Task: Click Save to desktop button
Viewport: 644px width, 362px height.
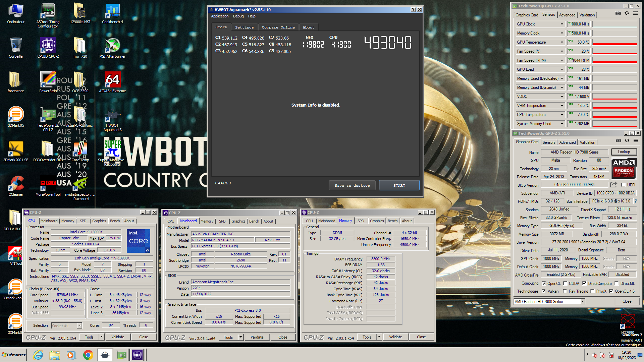Action: point(352,185)
